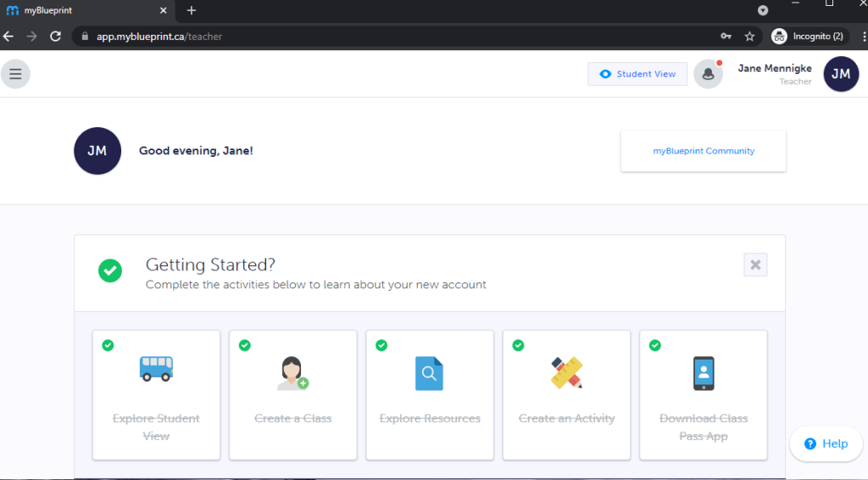Click the Create a Class teacher icon
868x480 pixels.
292,373
